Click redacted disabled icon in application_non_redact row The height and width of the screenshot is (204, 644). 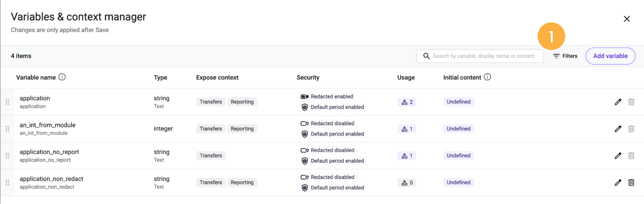pyautogui.click(x=305, y=177)
